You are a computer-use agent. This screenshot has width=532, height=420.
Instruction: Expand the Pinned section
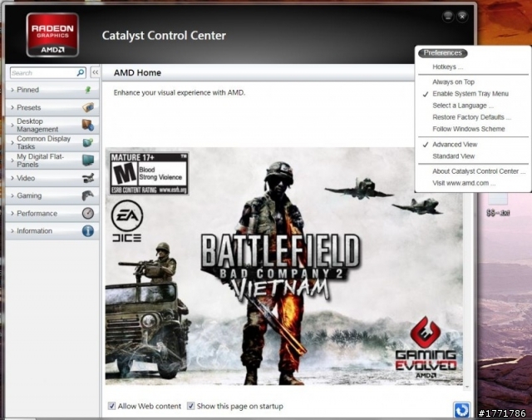click(x=52, y=90)
